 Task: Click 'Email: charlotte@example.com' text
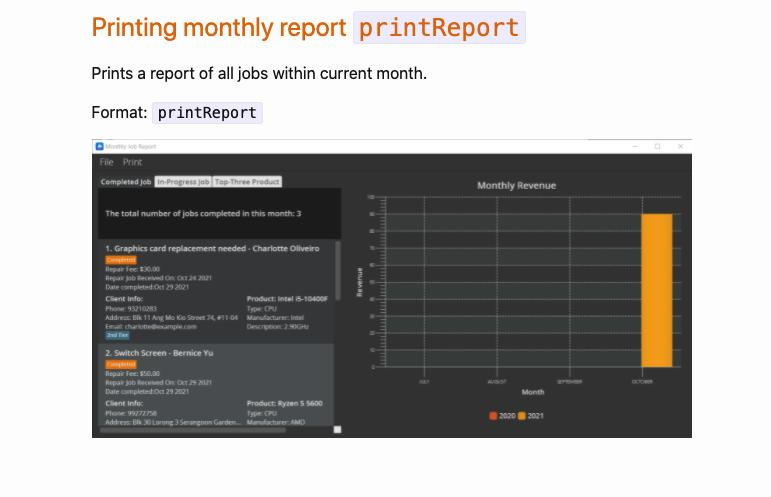point(151,326)
